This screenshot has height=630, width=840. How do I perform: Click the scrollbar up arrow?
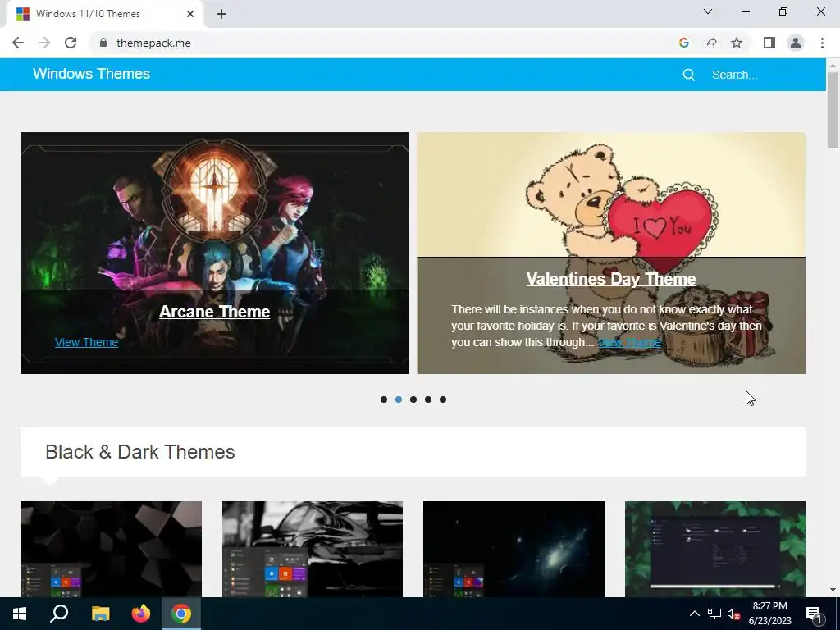coord(833,65)
